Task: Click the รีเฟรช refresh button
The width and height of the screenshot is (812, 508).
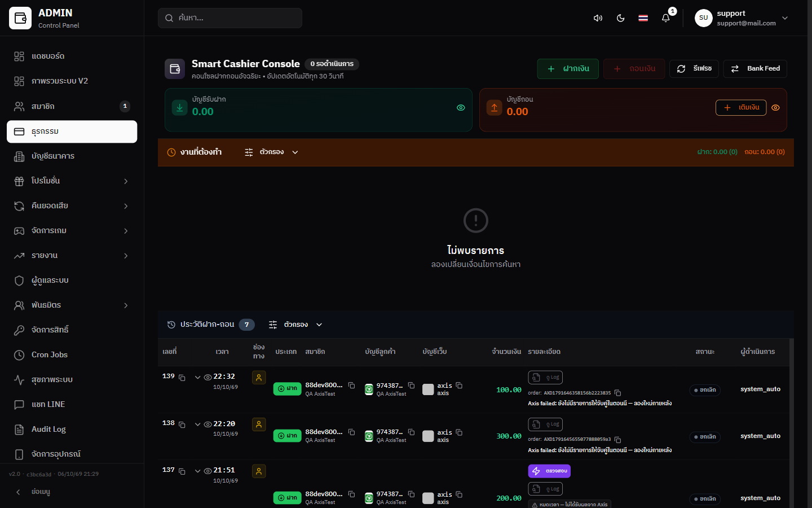Action: 694,69
